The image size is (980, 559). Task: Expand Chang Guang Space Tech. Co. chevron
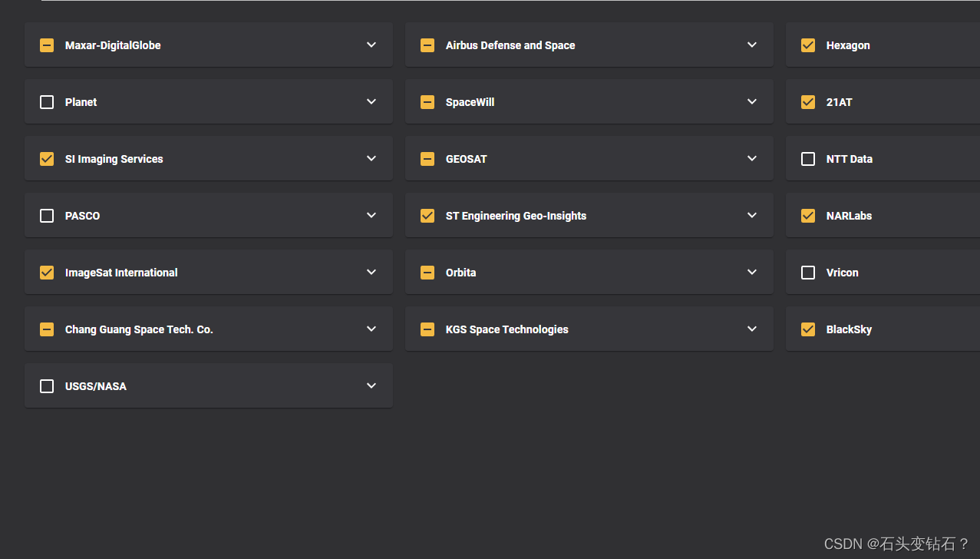tap(371, 329)
